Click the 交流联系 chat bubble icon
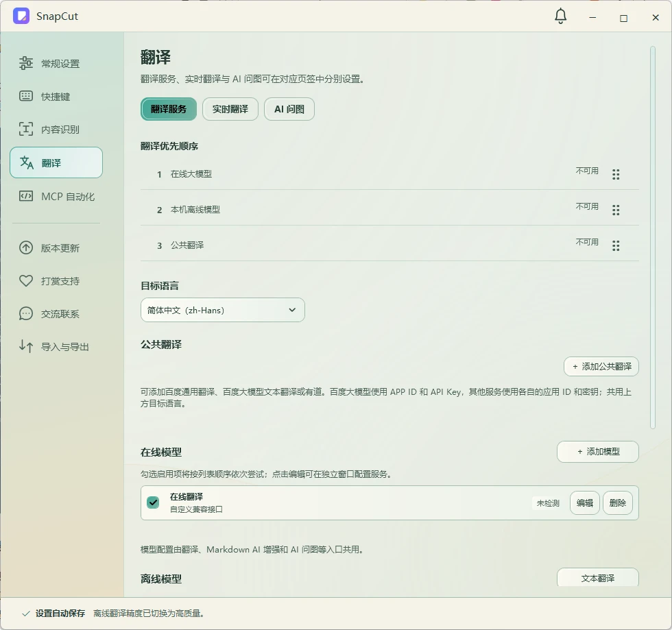The height and width of the screenshot is (630, 672). click(x=26, y=314)
